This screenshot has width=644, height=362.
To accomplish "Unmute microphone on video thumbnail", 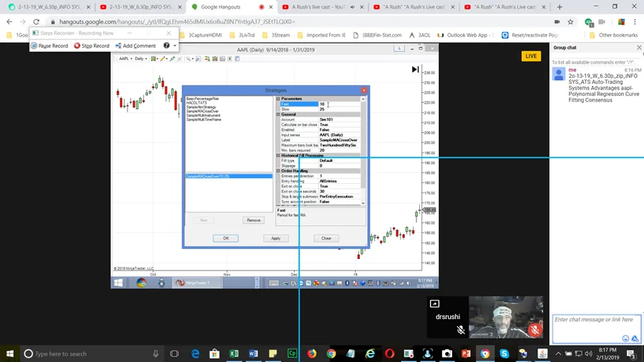I will point(535,330).
